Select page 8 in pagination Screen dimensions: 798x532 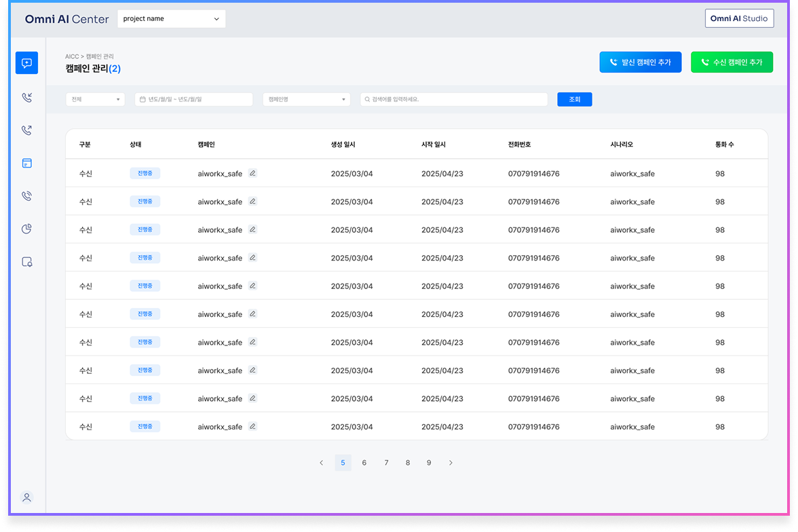coord(408,463)
